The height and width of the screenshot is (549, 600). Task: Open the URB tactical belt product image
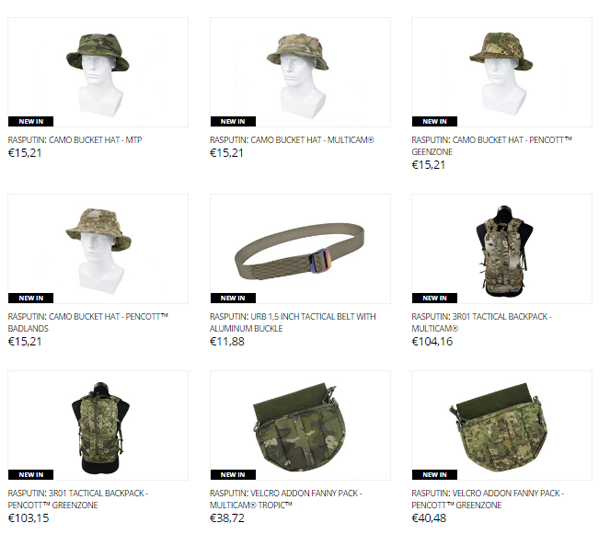click(x=300, y=249)
